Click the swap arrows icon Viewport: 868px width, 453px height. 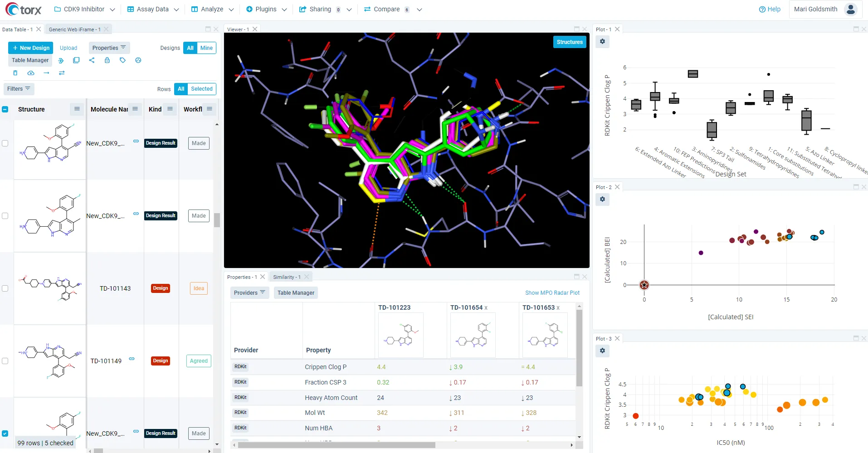62,73
